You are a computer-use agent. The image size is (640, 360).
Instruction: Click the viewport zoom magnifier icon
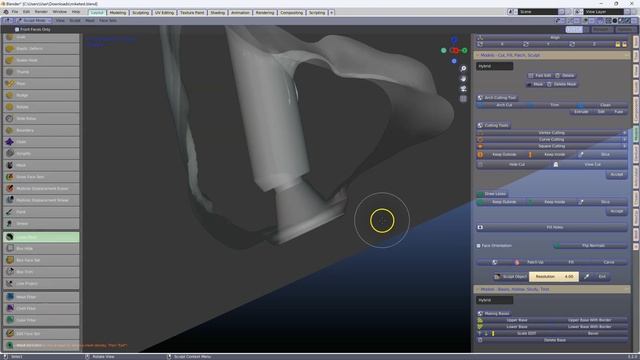[x=463, y=69]
